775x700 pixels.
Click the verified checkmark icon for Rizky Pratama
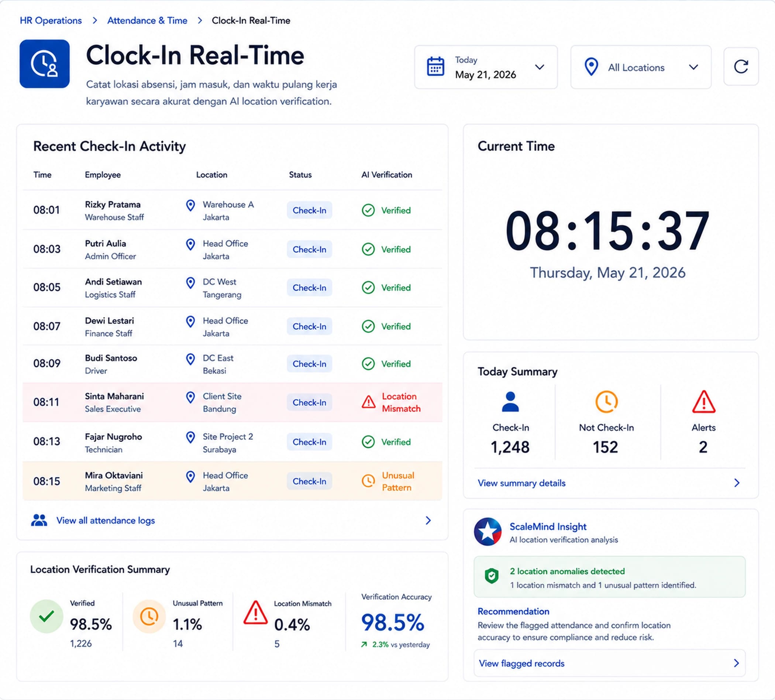pos(368,210)
